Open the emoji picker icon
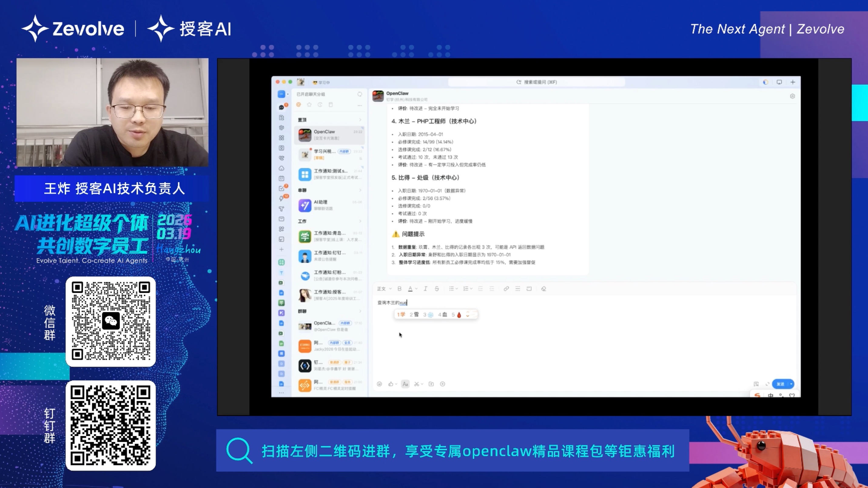 [x=379, y=384]
